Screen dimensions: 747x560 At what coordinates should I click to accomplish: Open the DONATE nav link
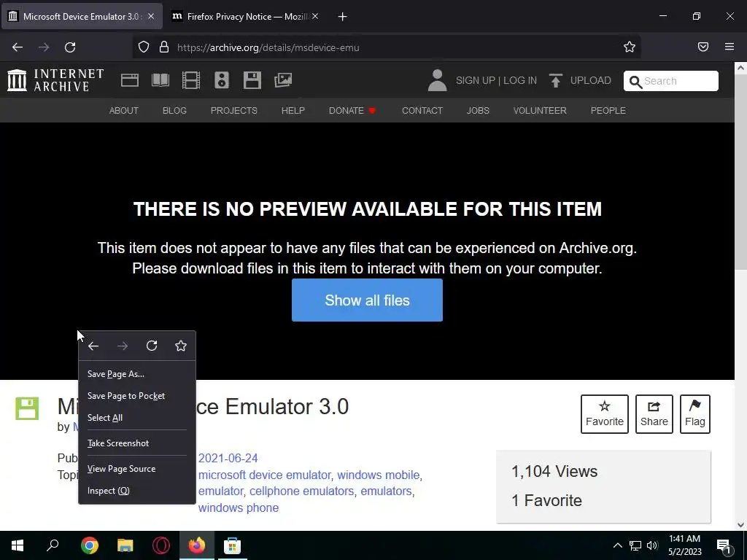pyautogui.click(x=352, y=111)
